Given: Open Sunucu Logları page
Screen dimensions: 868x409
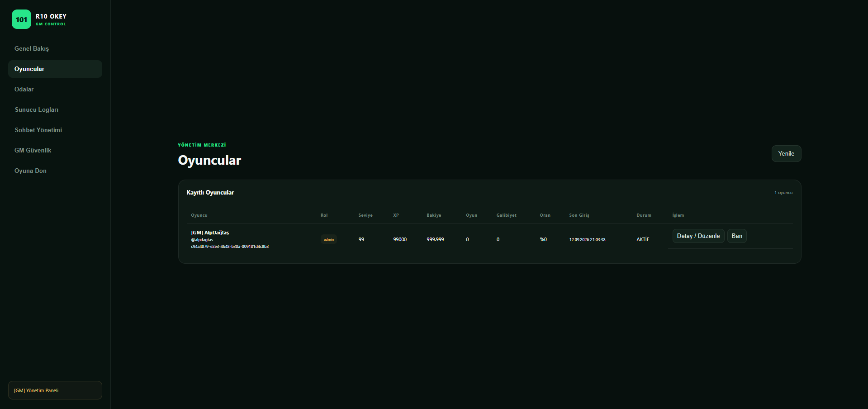Looking at the screenshot, I should pyautogui.click(x=55, y=109).
